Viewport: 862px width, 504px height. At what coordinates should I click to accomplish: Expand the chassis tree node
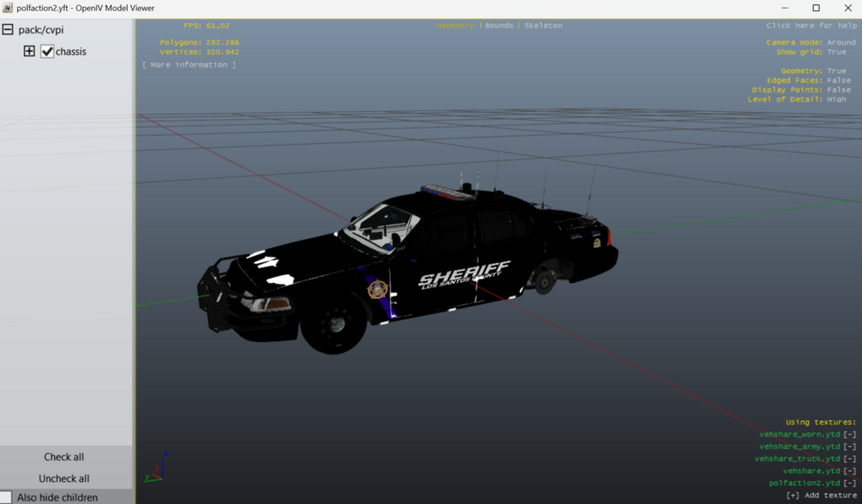pos(29,51)
